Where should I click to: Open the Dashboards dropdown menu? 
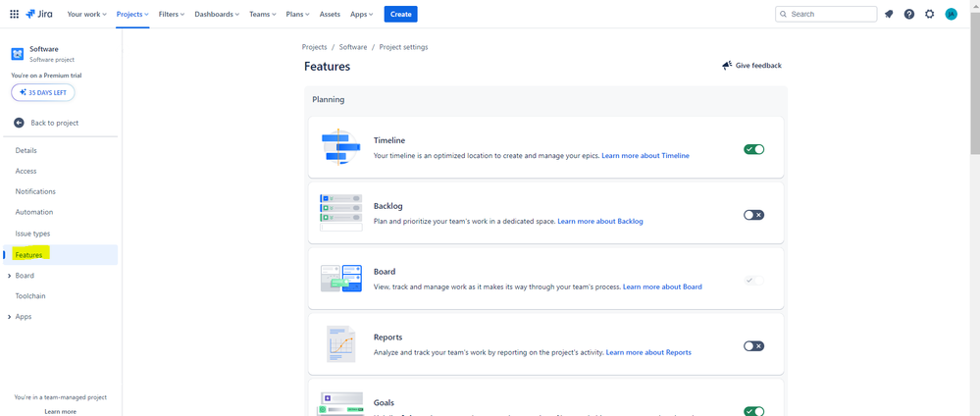point(218,14)
